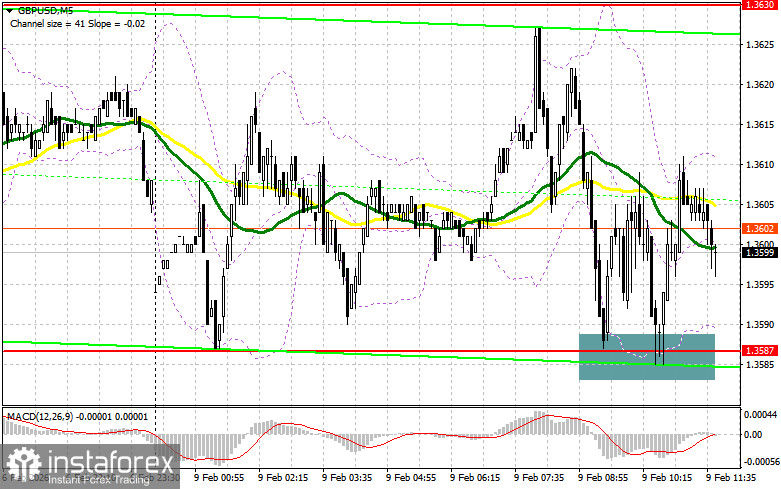This screenshot has width=781, height=489.
Task: Click the 1.3590 price axis label
Action: (x=760, y=324)
